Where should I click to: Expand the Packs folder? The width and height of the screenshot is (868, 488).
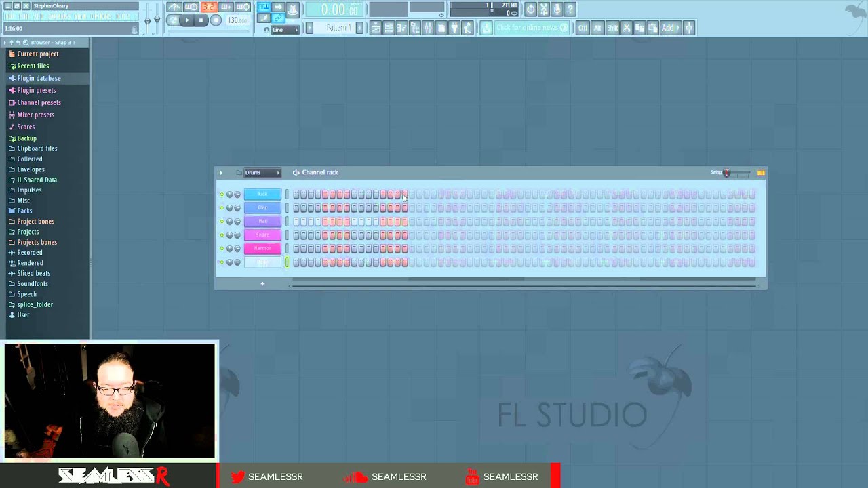(x=24, y=211)
